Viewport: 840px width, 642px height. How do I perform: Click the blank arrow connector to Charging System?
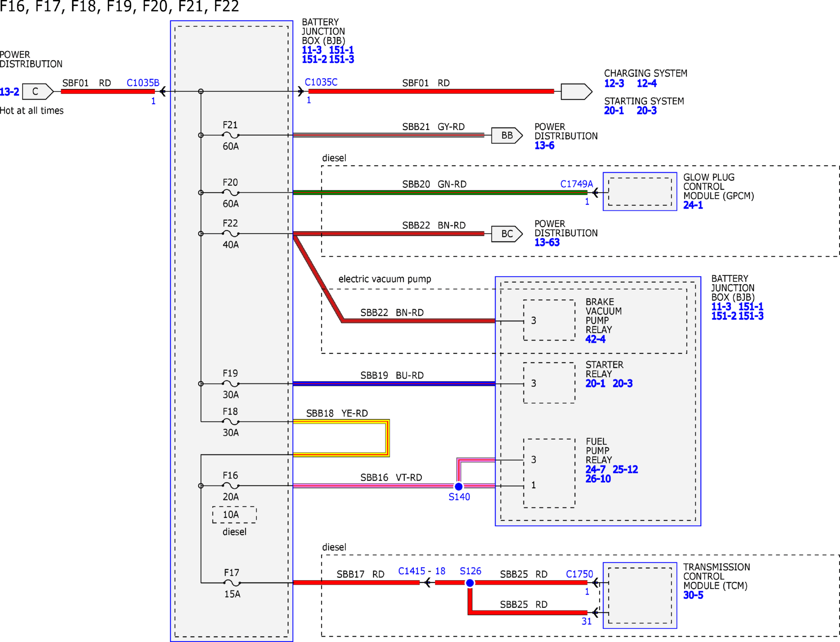tap(577, 91)
